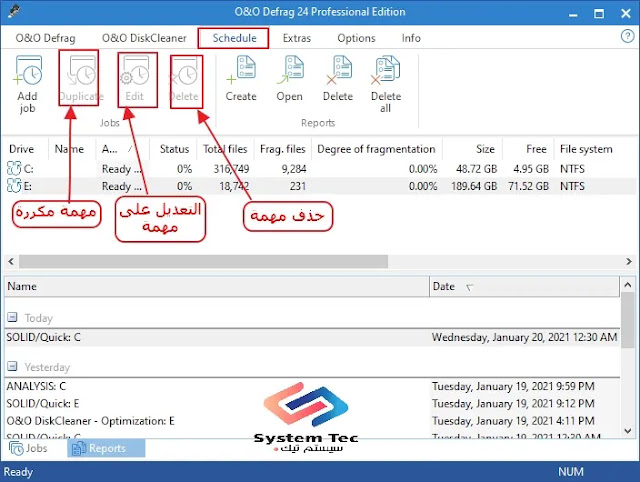Sort by Degree of fragmentation header
Image resolution: width=640 pixels, height=482 pixels.
376,149
